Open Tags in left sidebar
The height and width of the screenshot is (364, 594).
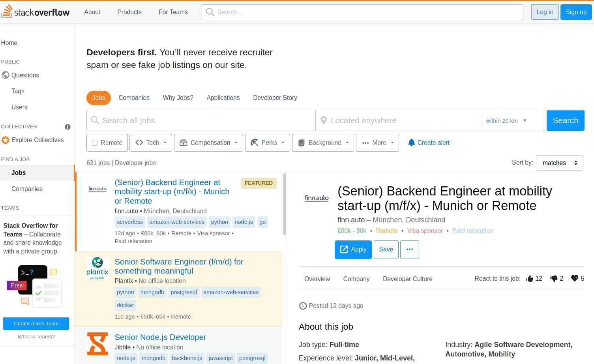coord(18,91)
